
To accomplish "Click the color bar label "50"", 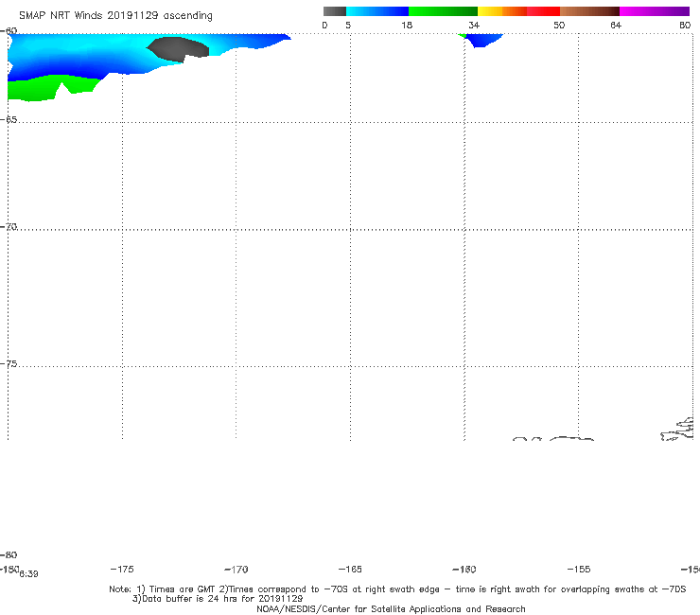I will point(559,25).
